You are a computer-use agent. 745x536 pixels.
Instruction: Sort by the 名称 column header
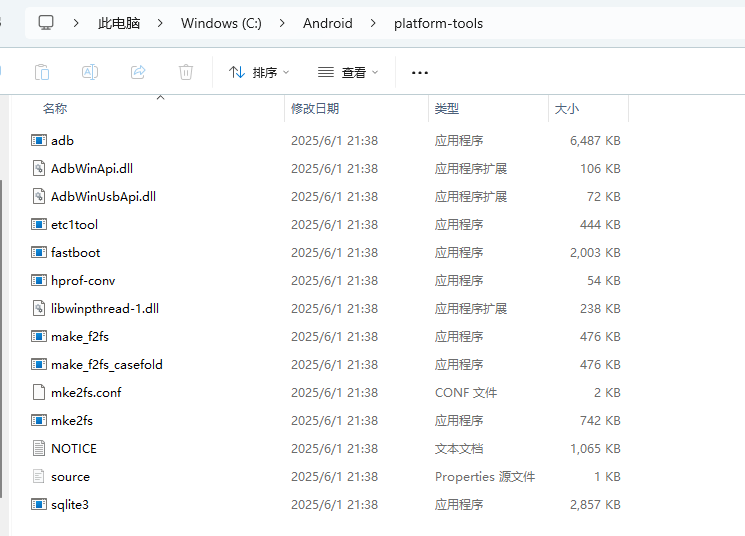tap(55, 109)
